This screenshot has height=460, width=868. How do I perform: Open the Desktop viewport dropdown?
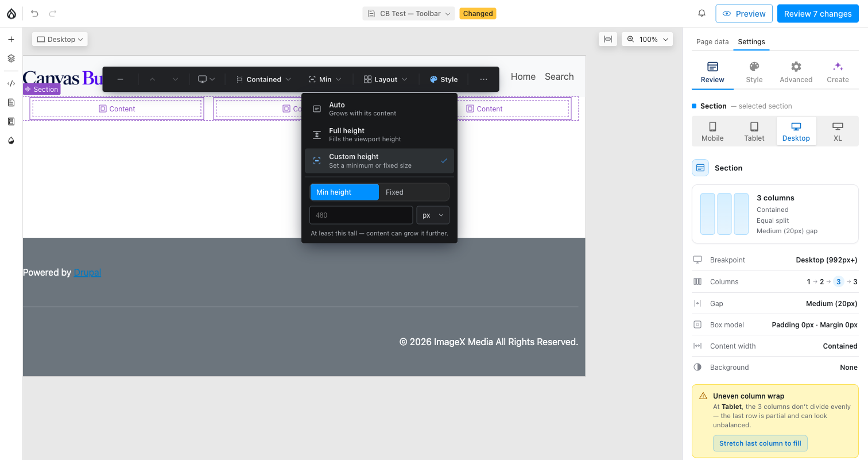(x=60, y=39)
